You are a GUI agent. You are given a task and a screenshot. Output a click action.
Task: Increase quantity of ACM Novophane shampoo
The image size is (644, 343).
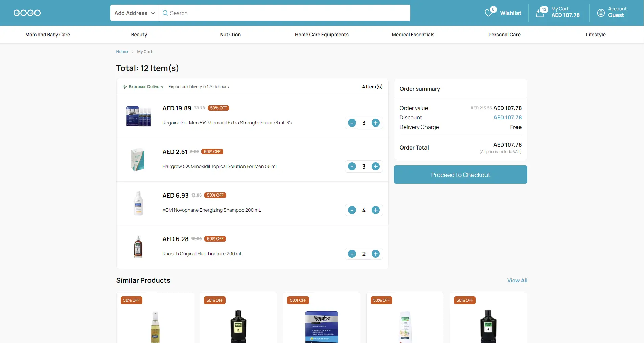pyautogui.click(x=375, y=210)
